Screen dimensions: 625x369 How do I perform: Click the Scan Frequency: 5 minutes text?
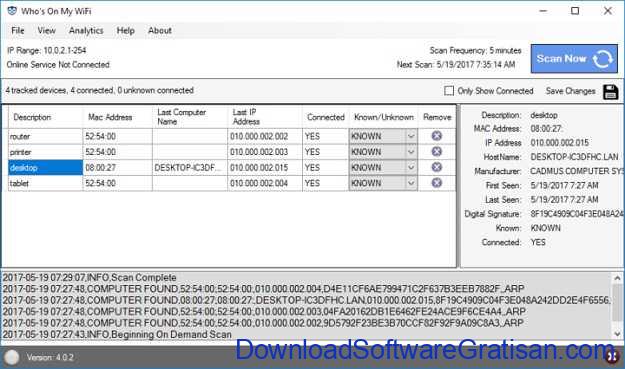476,50
